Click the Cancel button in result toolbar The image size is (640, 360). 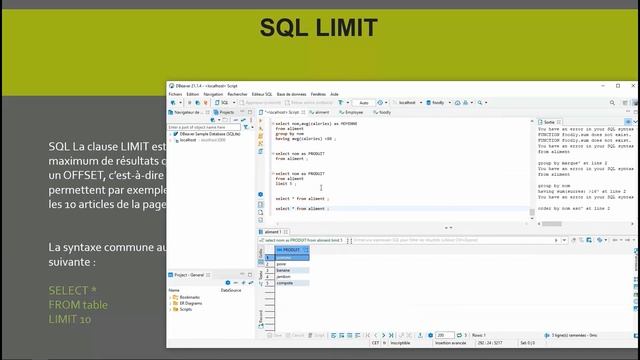pyautogui.click(x=295, y=336)
